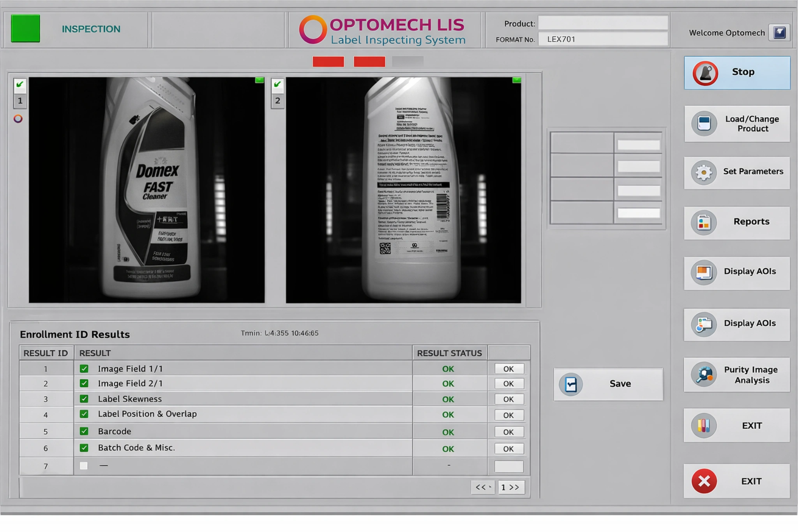Click the Tmin timestamp text
This screenshot has height=532, width=798.
point(279,333)
